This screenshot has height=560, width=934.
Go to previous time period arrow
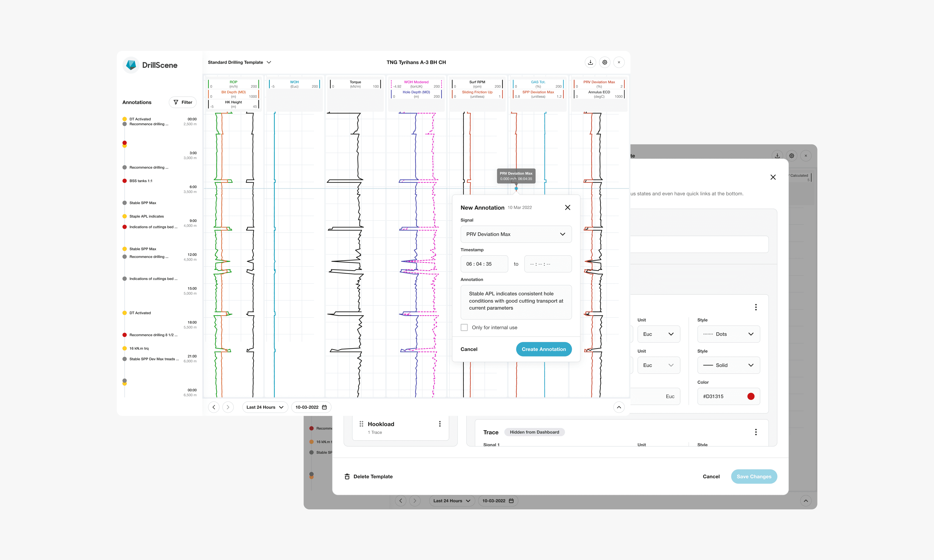(214, 407)
